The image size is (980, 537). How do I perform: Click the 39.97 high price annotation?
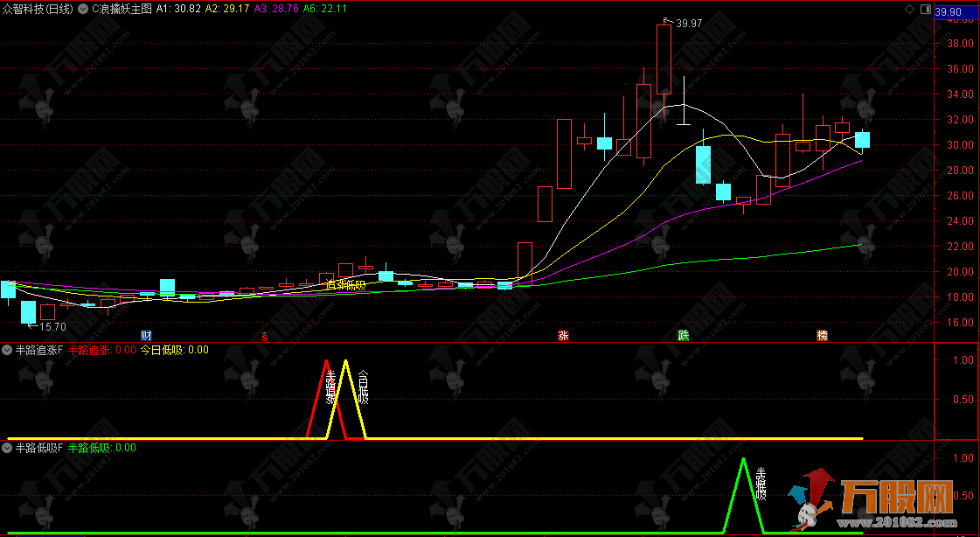click(689, 24)
